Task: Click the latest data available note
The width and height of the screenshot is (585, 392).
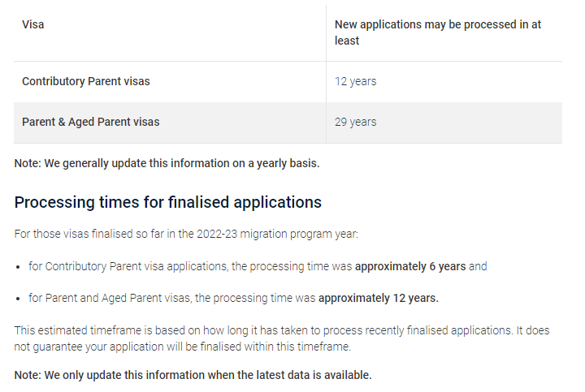Action: coord(193,375)
